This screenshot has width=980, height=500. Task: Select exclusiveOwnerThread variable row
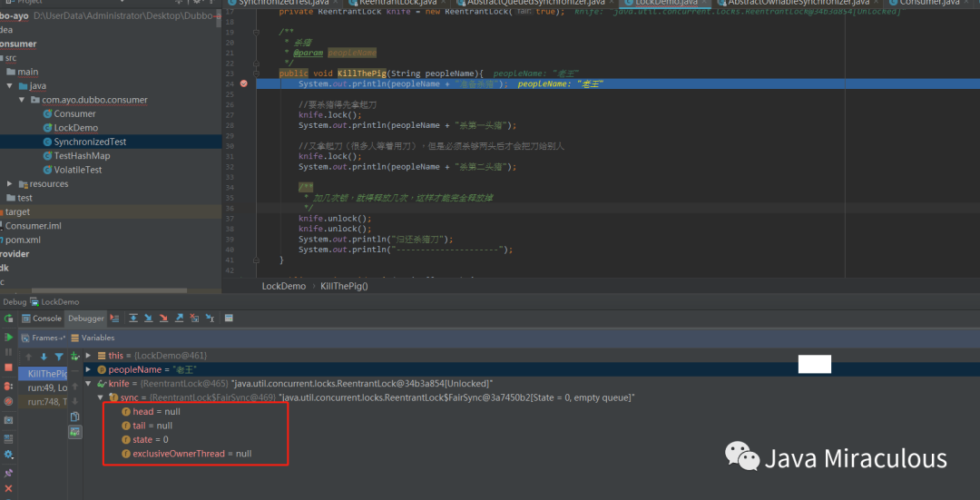(186, 454)
